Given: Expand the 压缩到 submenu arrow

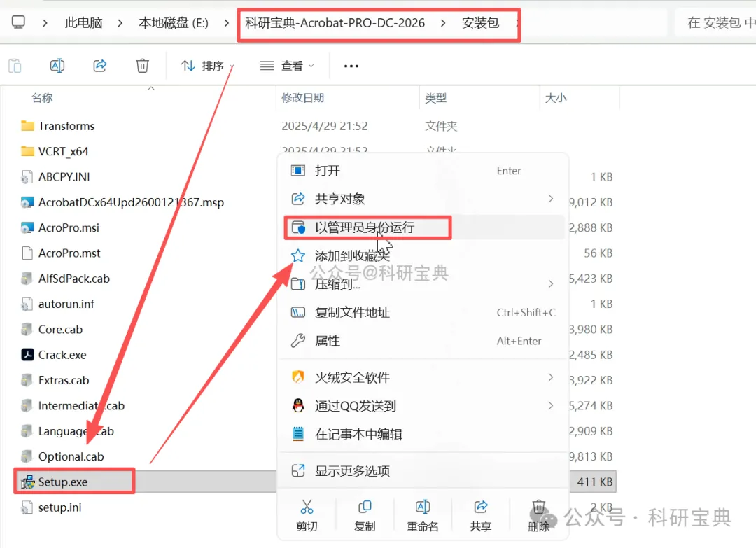Looking at the screenshot, I should click(551, 284).
